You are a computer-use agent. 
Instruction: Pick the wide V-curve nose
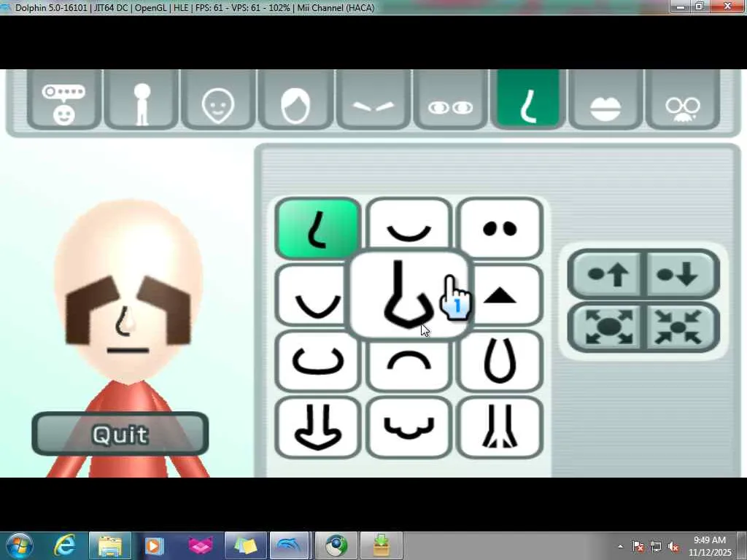(312, 295)
